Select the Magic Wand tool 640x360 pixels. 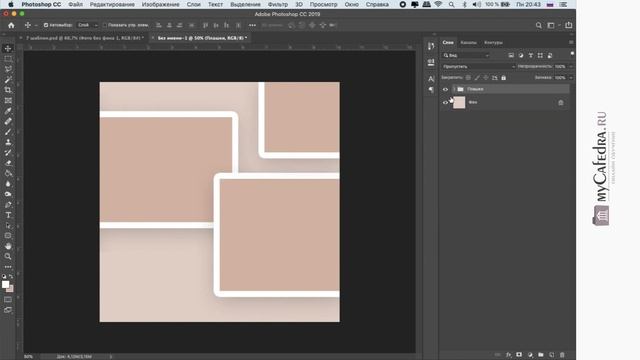8,80
